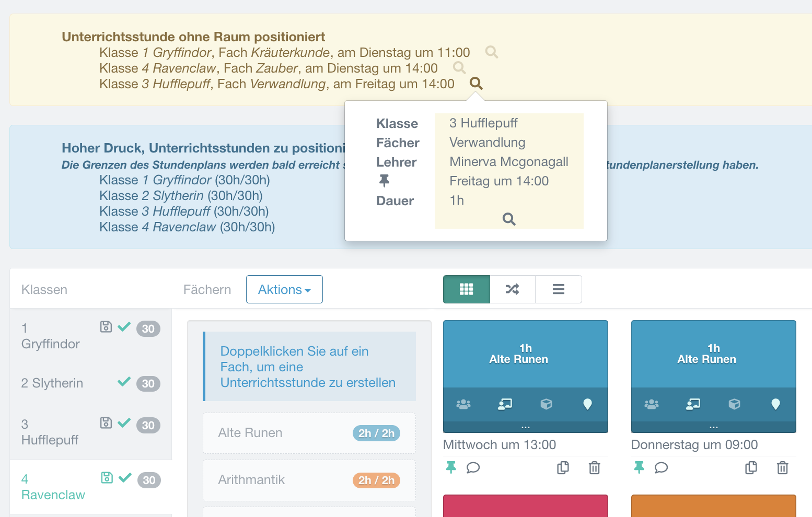812x517 pixels.
Task: Expand ellipsis on Mittwoch Alte Runen card
Action: [526, 427]
